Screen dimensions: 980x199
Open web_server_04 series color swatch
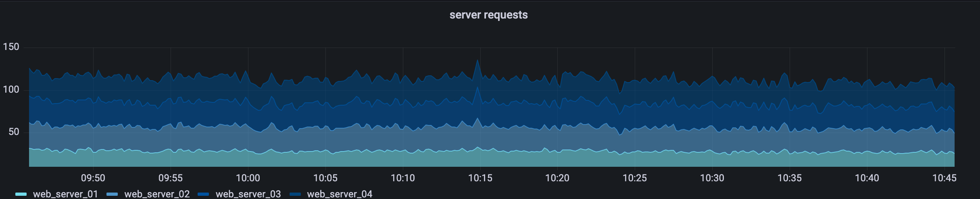coord(295,195)
